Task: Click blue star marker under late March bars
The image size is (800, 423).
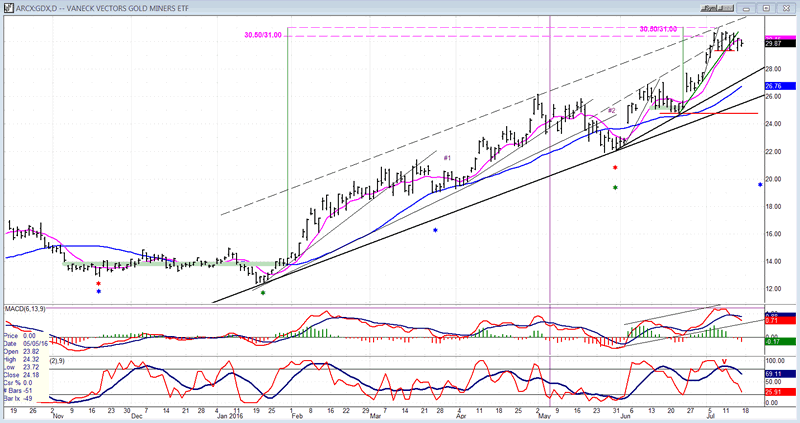Action: [x=435, y=230]
